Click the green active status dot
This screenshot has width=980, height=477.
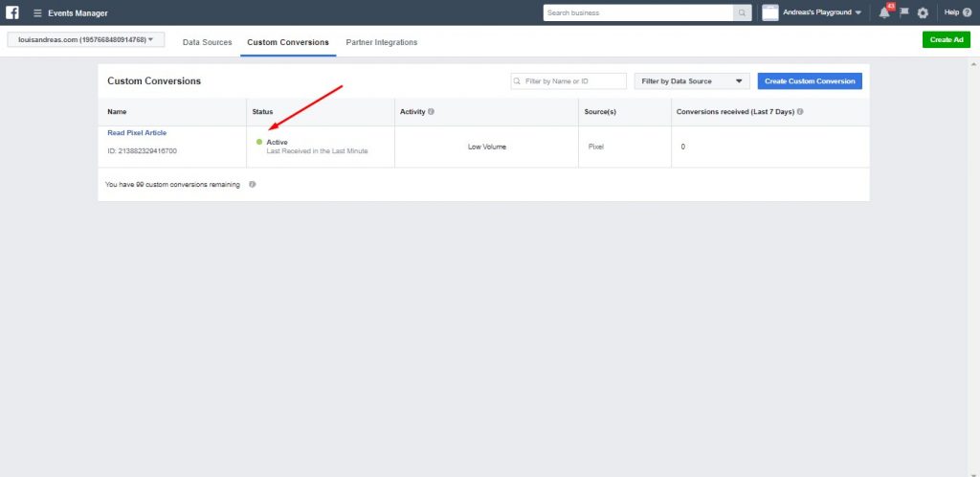tap(258, 142)
